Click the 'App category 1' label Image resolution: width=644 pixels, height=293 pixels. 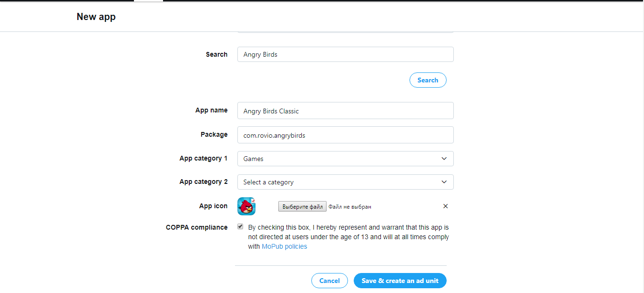pyautogui.click(x=203, y=158)
